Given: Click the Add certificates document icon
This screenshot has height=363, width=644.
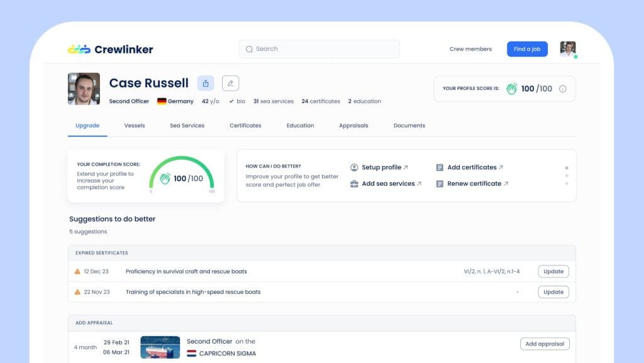Looking at the screenshot, I should click(440, 167).
